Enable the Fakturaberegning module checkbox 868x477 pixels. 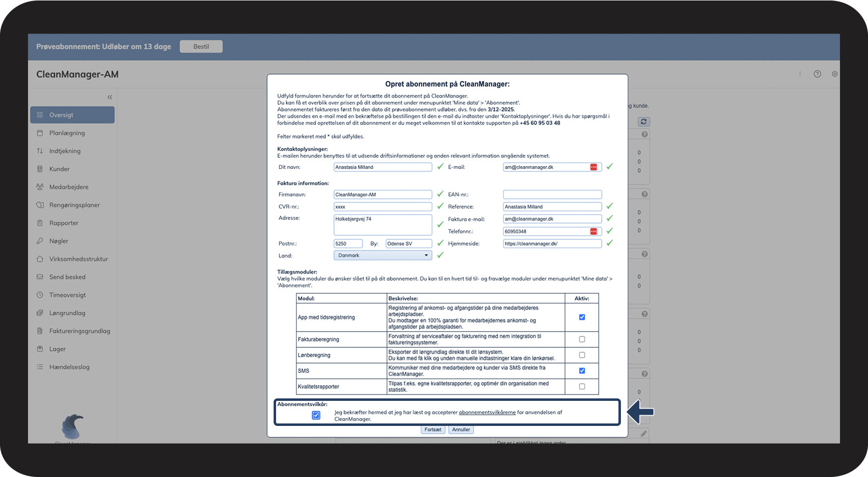pyautogui.click(x=582, y=339)
